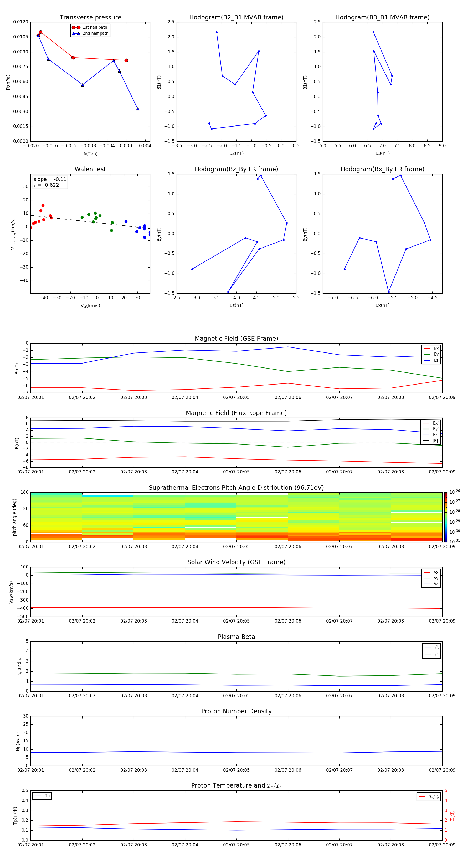Click the 'Bx(nT)' x-axis label
Image resolution: width=473 pixels, height=868 pixels.
pyautogui.click(x=382, y=305)
